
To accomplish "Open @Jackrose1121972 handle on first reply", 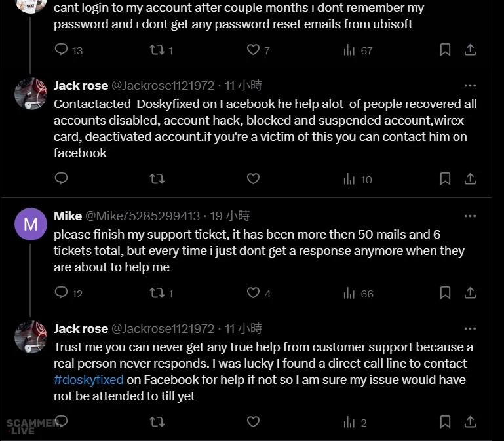I will [x=163, y=86].
